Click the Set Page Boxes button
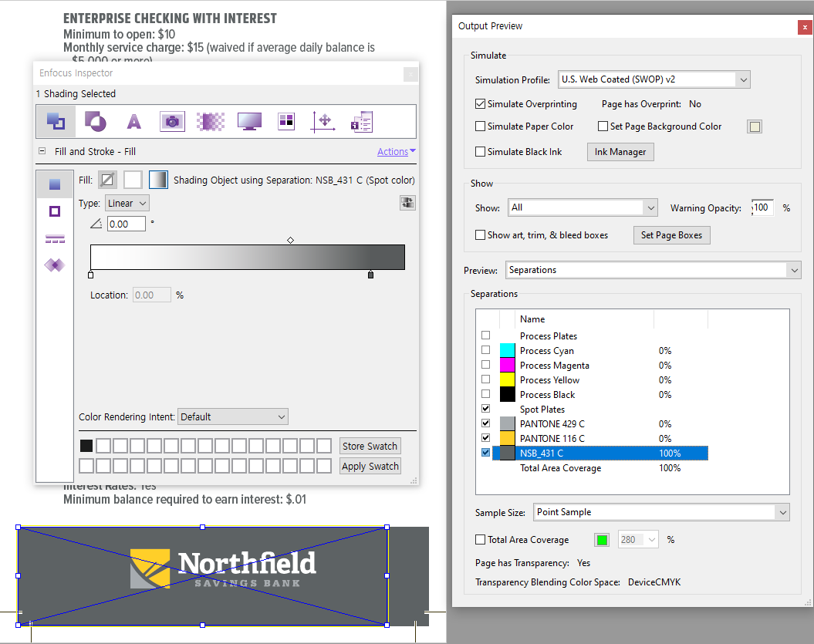814x644 pixels. (672, 235)
